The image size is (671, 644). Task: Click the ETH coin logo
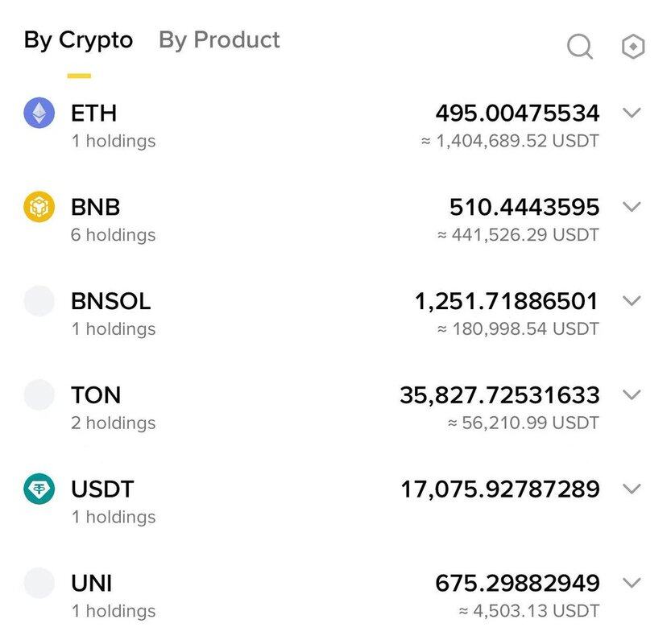tap(39, 114)
